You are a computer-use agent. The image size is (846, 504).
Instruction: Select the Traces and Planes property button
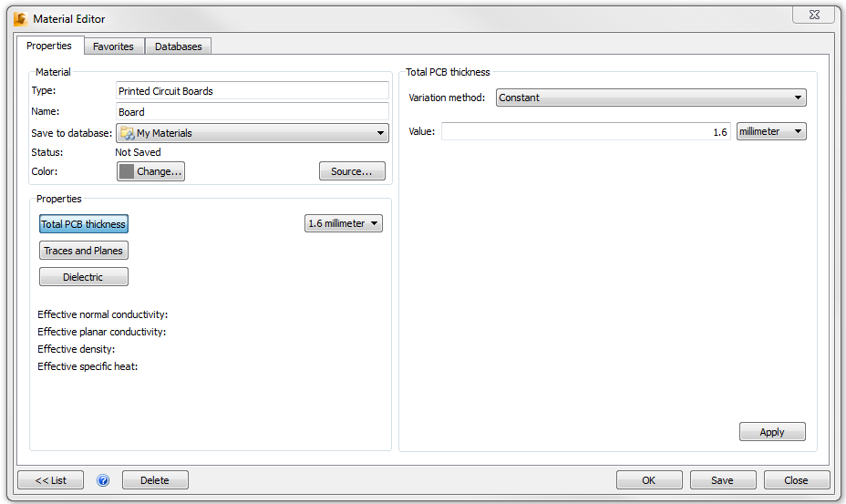(84, 251)
